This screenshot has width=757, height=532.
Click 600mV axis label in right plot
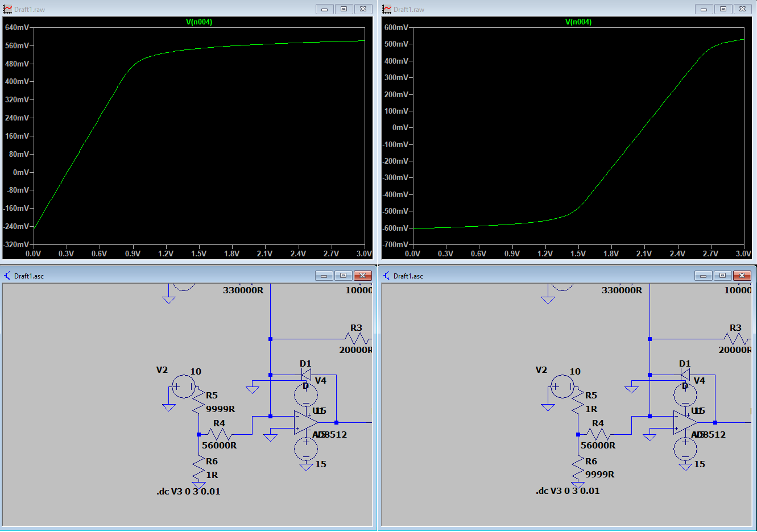[396, 27]
